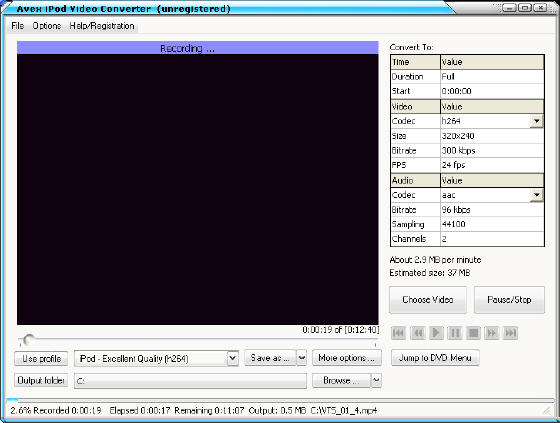Screen dimensions: 560x423
Task: Click the Browse button
Action: 341,380
